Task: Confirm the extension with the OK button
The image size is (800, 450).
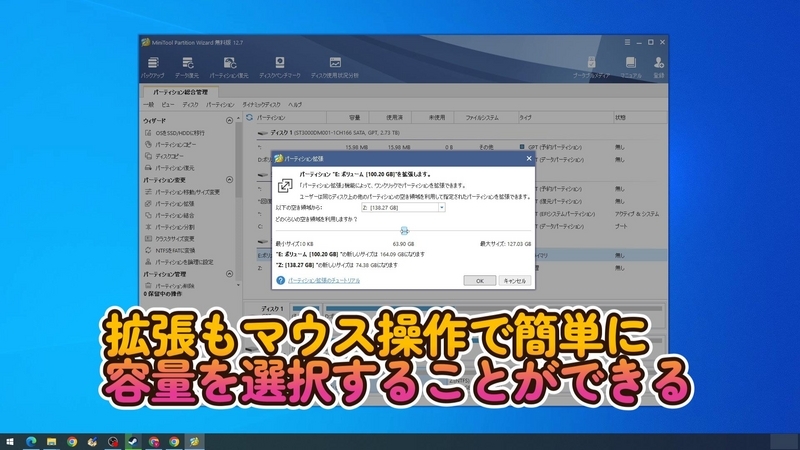Action: 480,281
